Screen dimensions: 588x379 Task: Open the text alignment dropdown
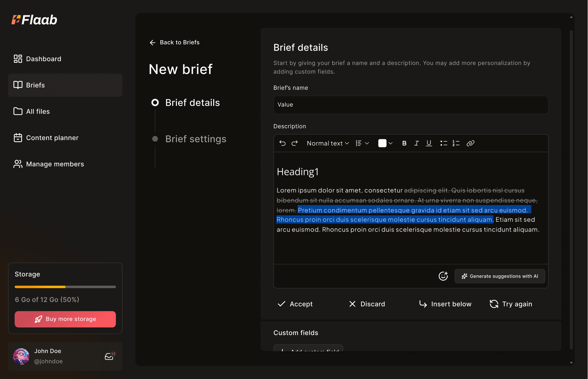(363, 143)
